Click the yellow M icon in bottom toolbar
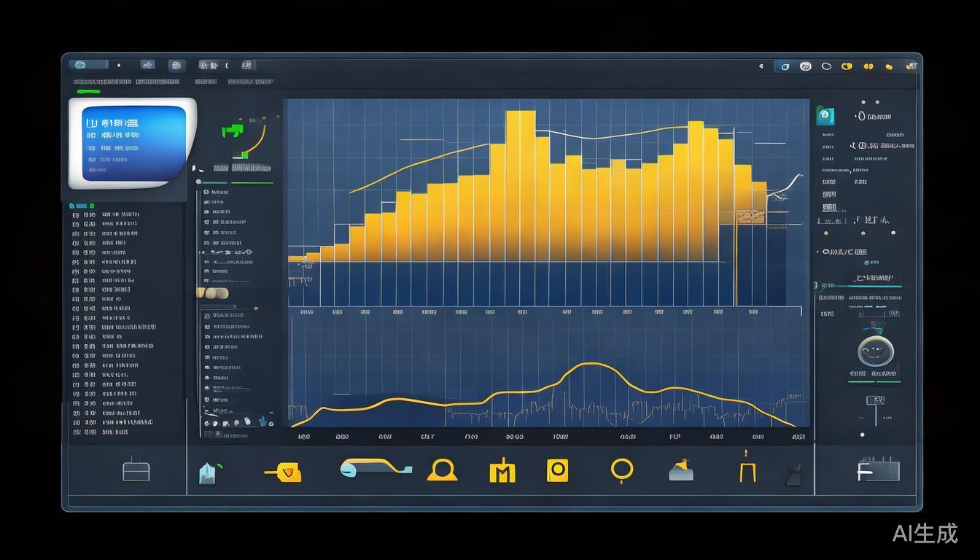This screenshot has width=980, height=560. (502, 471)
